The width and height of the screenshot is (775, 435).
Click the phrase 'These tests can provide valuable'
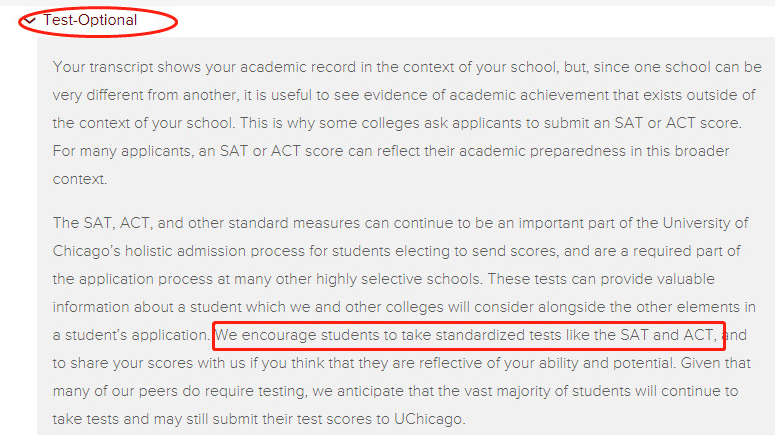coord(601,279)
